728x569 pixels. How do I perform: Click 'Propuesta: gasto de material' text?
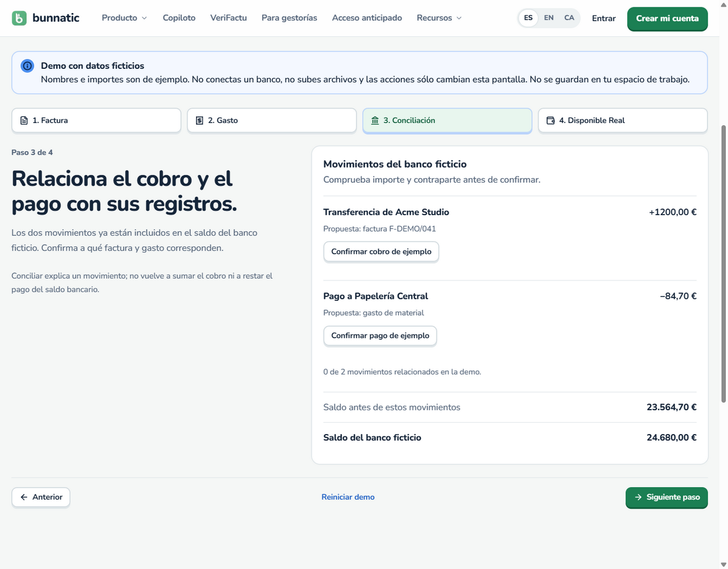click(374, 313)
